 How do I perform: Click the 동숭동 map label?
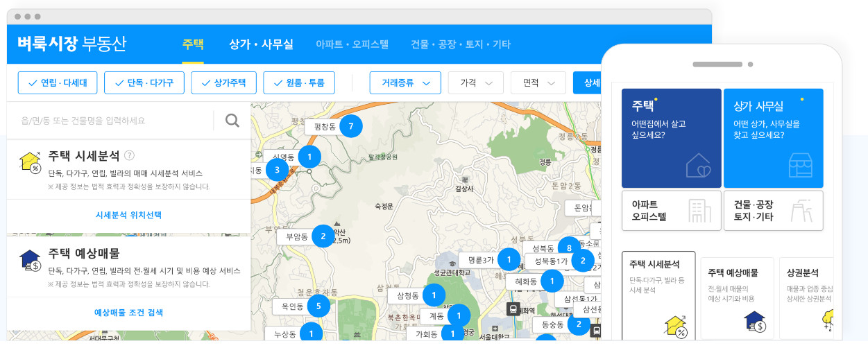pos(552,324)
